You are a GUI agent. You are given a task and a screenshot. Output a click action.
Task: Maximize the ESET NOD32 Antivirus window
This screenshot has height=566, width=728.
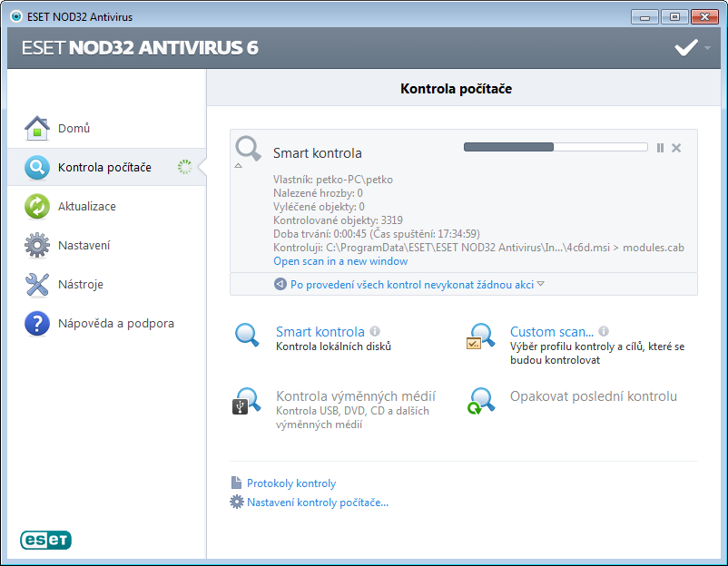674,17
